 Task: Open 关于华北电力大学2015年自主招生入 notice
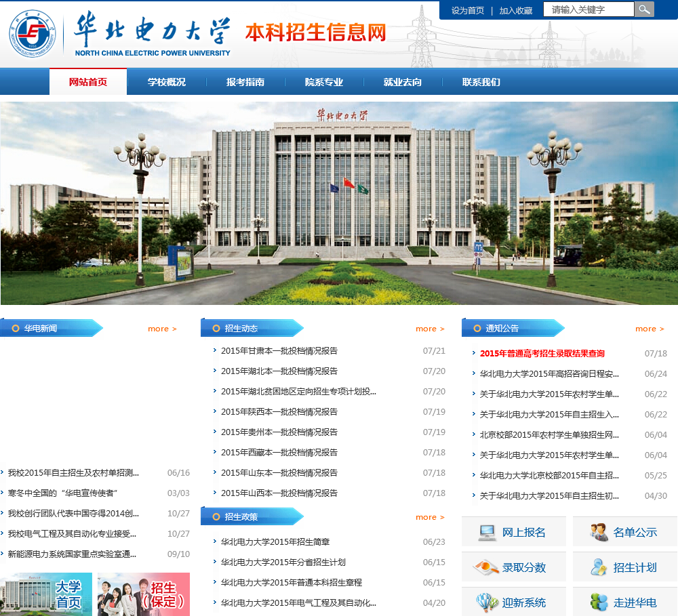pyautogui.click(x=549, y=414)
